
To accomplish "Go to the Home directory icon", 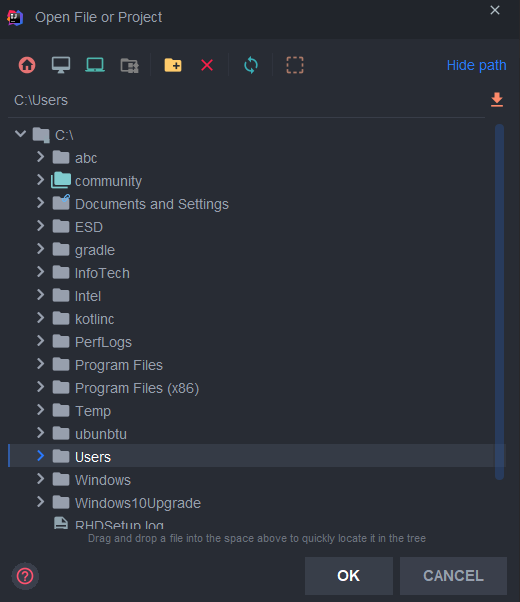I will [x=27, y=65].
